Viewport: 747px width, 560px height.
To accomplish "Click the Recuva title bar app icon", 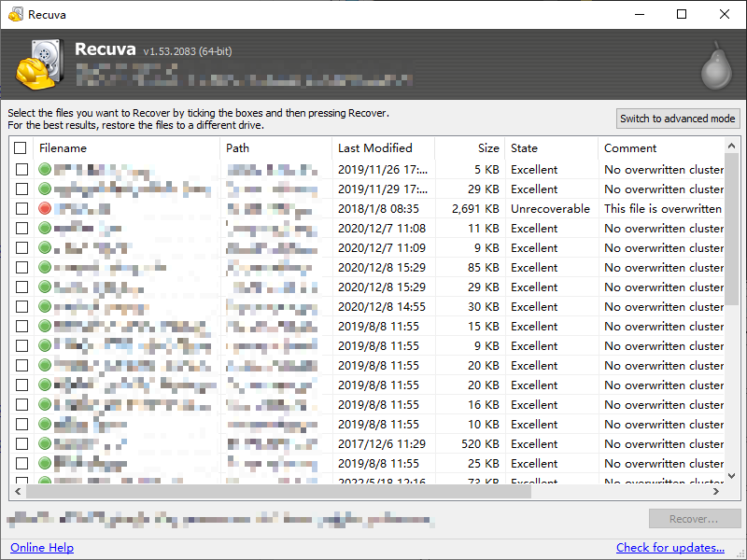I will tap(14, 14).
